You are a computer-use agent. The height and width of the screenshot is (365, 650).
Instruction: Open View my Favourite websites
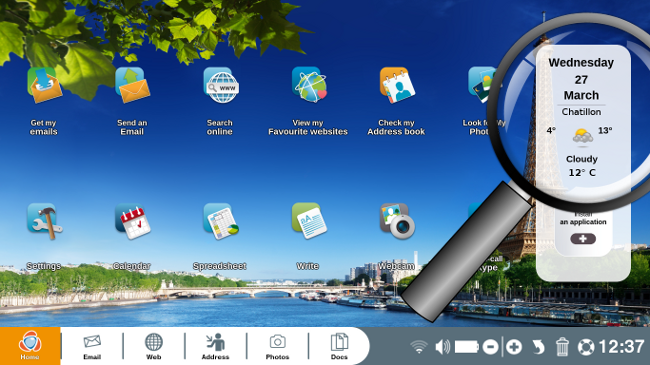coord(309,85)
